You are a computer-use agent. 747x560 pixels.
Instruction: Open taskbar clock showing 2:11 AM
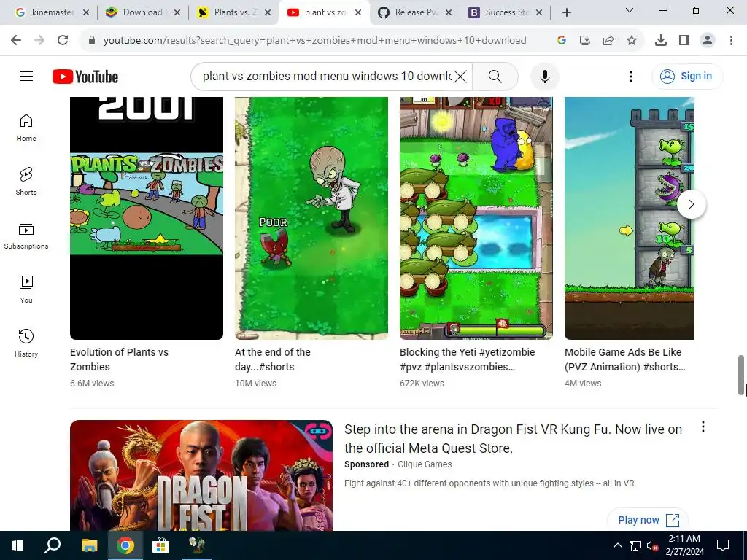pos(684,545)
